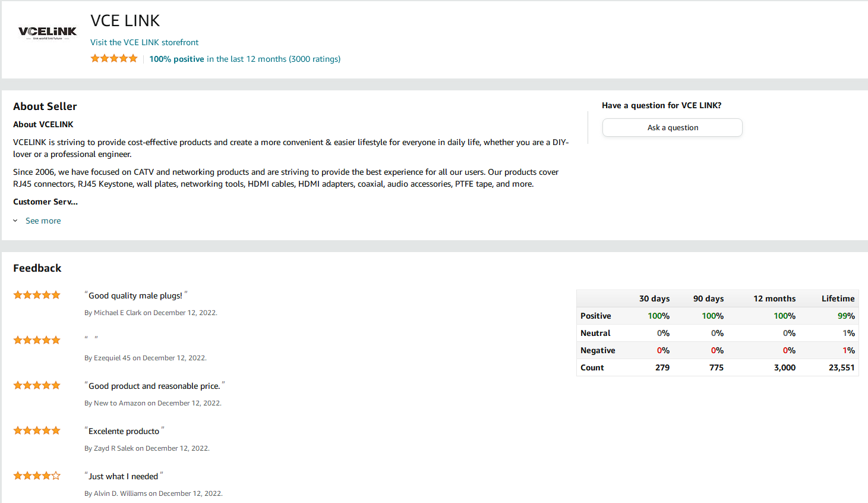Click the stars on Ezequiel 45's feedback
Screen dimensions: 868x503
(x=37, y=340)
